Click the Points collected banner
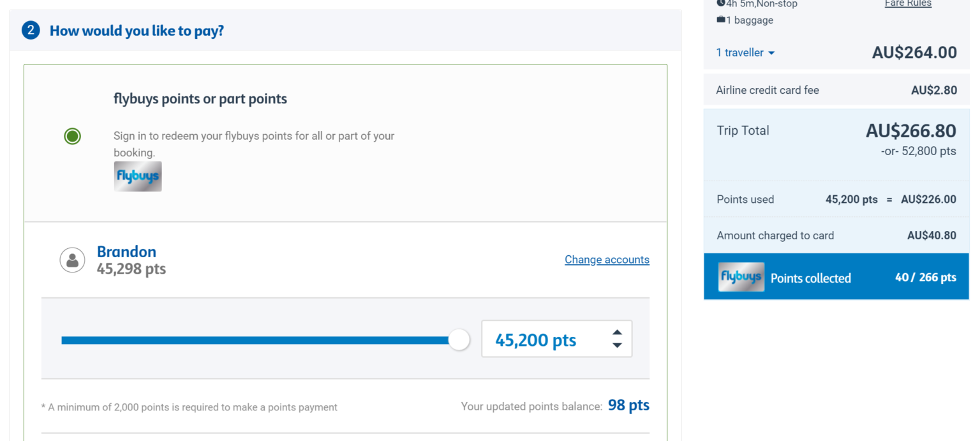The height and width of the screenshot is (441, 980). pyautogui.click(x=836, y=276)
